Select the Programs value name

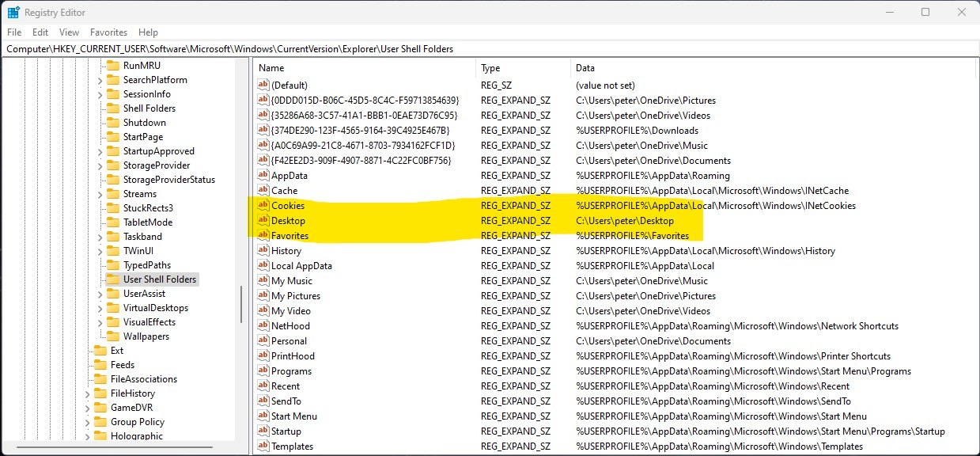[292, 371]
